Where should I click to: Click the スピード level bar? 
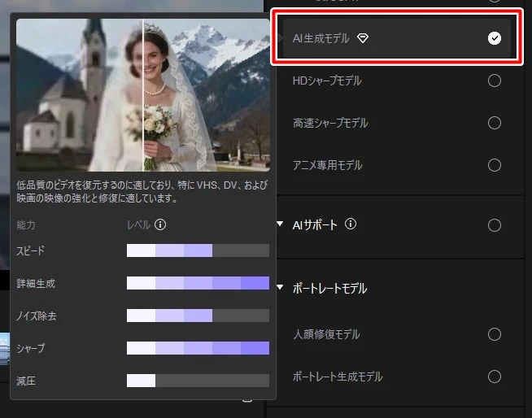tap(198, 250)
